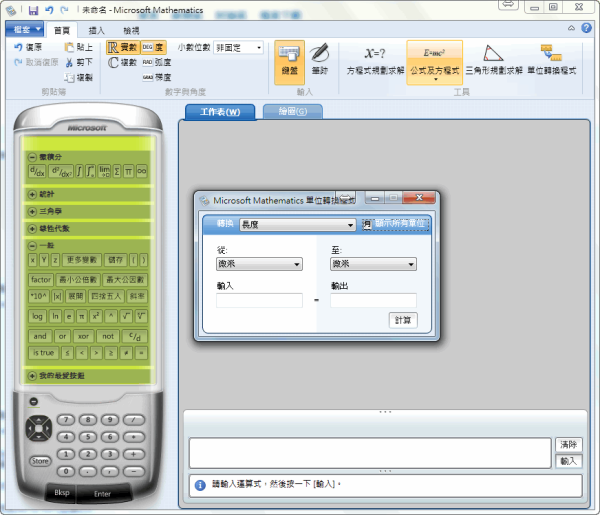The image size is (600, 515).
Task: Expand the Statistics (統計) group
Action: pos(33,194)
